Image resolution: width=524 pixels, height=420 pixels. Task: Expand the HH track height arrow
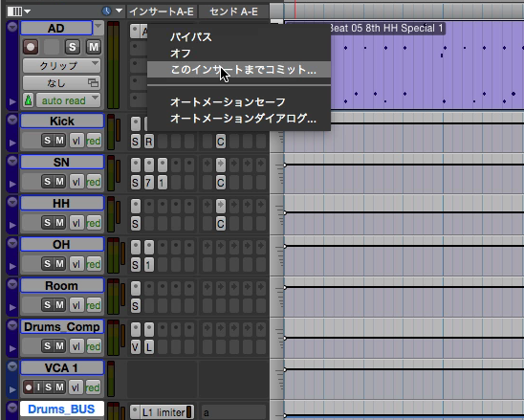[x=12, y=225]
